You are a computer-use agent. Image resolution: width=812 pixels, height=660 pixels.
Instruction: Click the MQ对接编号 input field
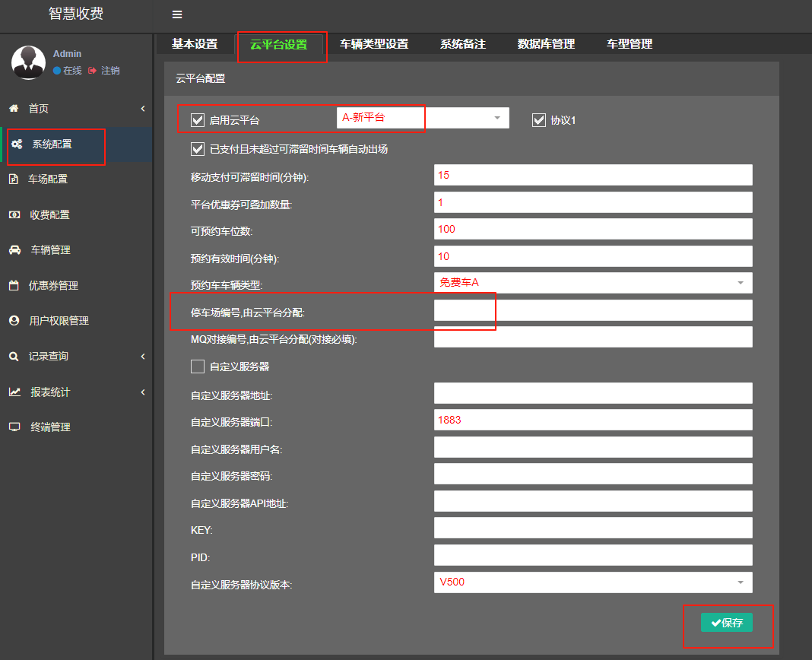point(593,338)
